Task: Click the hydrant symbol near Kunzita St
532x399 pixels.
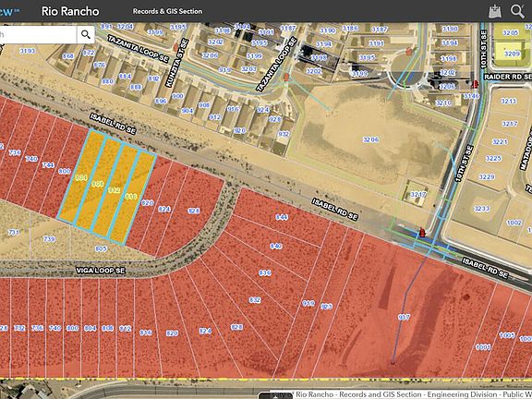Action: tap(175, 47)
